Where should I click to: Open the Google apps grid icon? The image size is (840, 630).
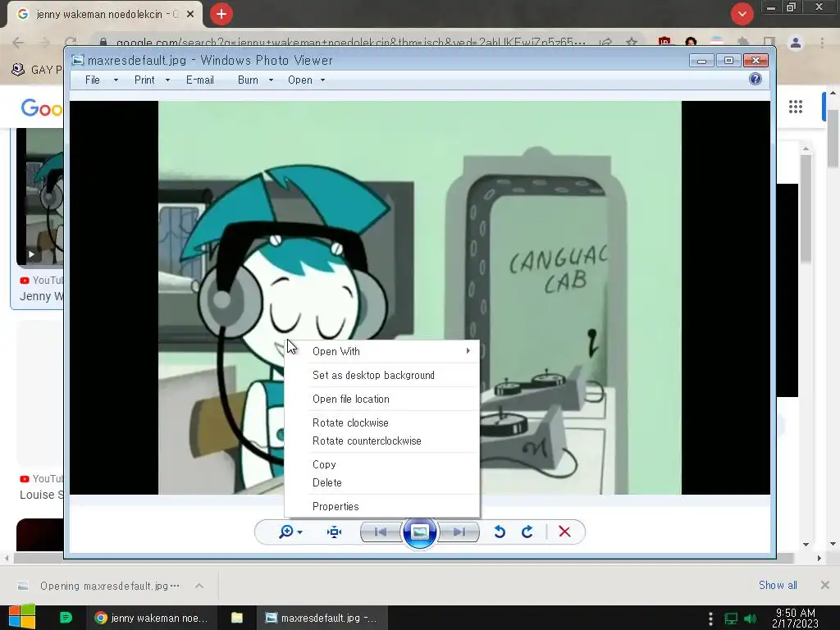tap(796, 107)
